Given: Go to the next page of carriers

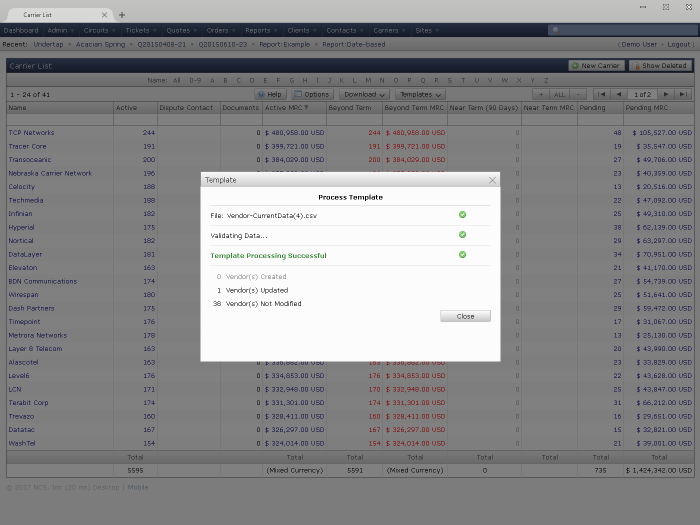Looking at the screenshot, I should click(x=665, y=94).
